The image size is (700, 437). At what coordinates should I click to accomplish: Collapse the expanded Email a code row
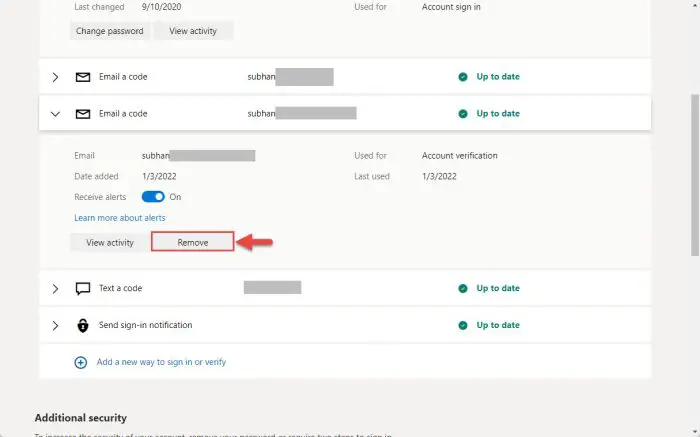pos(55,114)
